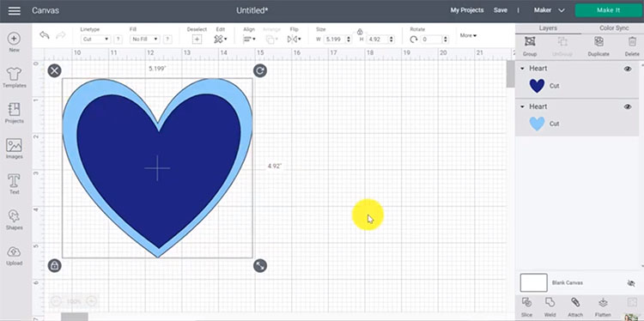Open the hamburger main menu
This screenshot has height=321, width=644.
point(15,10)
